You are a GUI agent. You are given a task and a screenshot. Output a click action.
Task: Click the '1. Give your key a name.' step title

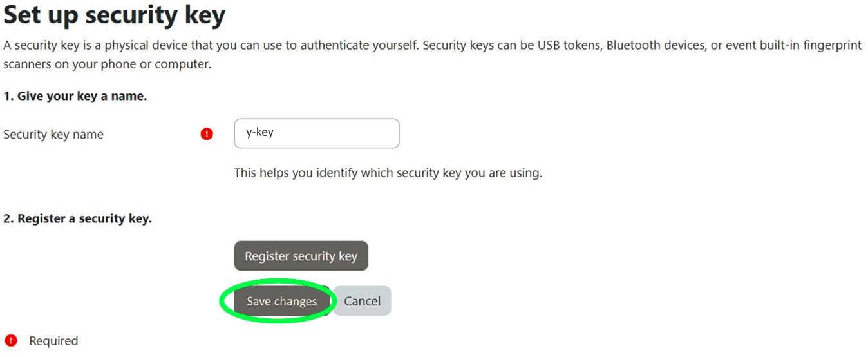coord(75,96)
